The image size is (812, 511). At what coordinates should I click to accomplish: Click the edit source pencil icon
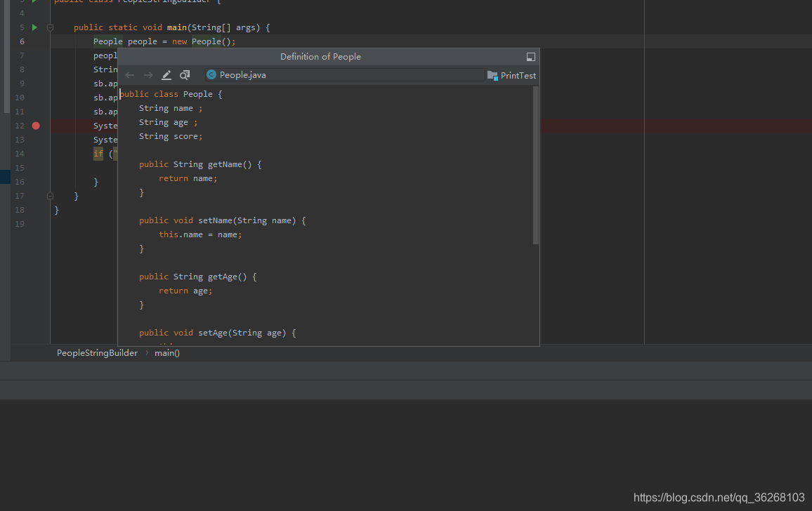[166, 75]
